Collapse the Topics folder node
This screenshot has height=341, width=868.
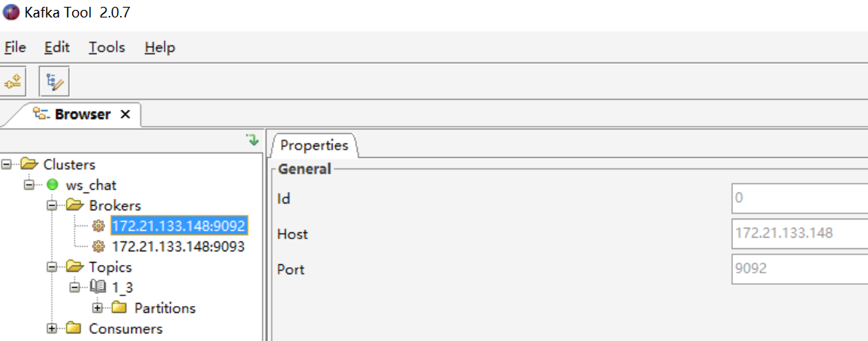coord(52,267)
